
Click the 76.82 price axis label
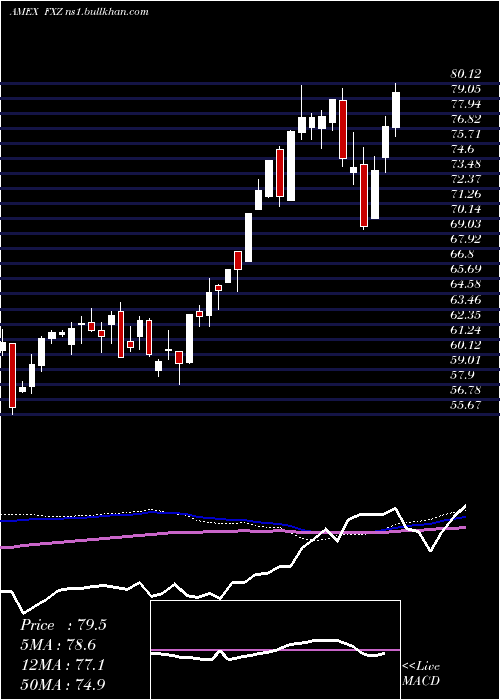pyautogui.click(x=466, y=119)
